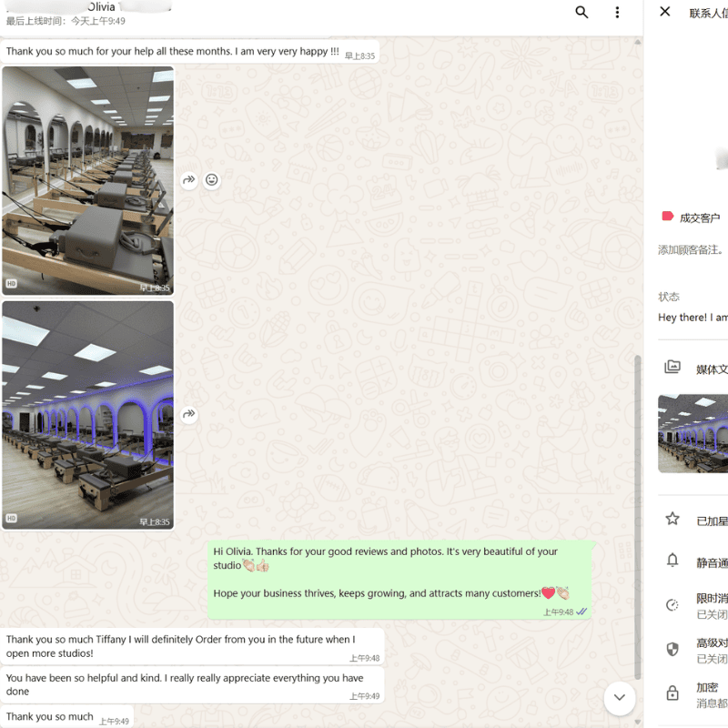Toggle mute notifications bell option
Screen dimensions: 728x728
tap(672, 561)
